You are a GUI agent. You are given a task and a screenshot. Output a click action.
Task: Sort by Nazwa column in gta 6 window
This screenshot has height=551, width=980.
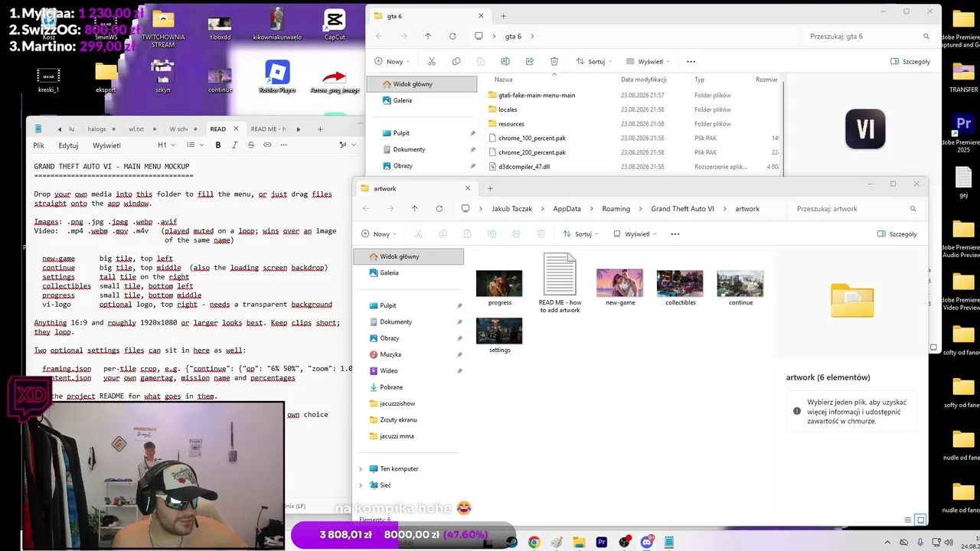pyautogui.click(x=503, y=80)
